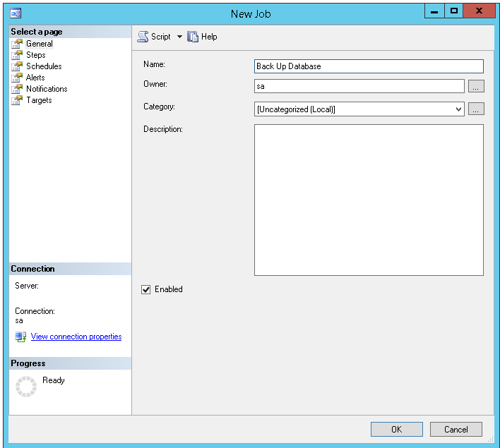The width and height of the screenshot is (500, 448).
Task: Click the Help document icon
Action: point(193,37)
